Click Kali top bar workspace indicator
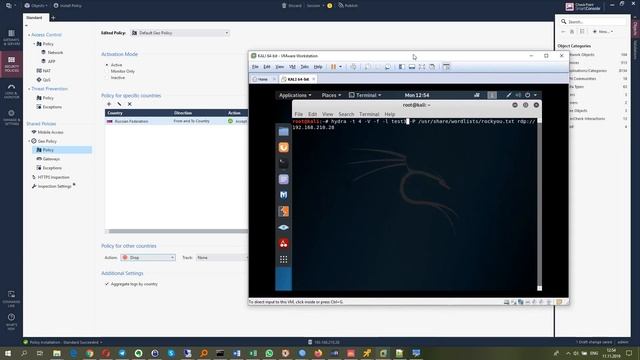 [x=492, y=95]
